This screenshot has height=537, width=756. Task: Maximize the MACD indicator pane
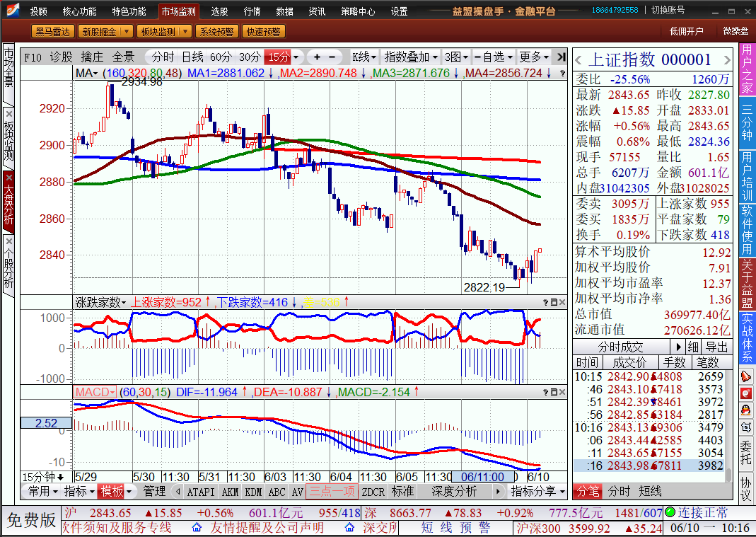[554, 392]
